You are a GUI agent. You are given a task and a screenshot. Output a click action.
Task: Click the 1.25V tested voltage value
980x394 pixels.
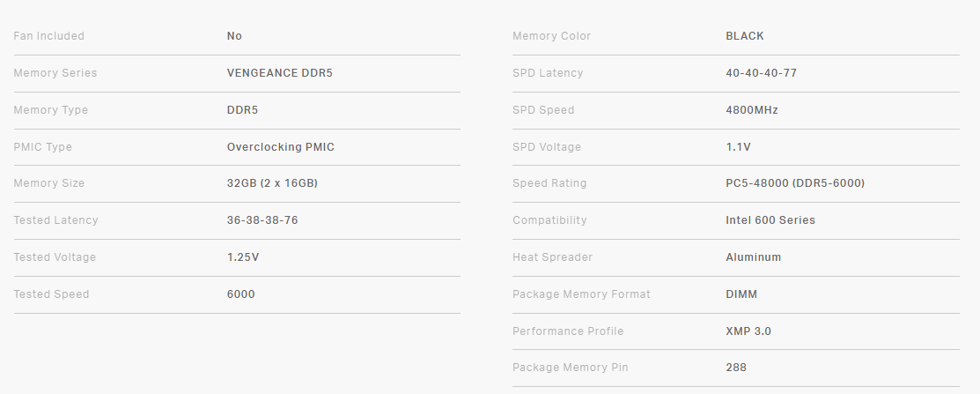pyautogui.click(x=243, y=257)
